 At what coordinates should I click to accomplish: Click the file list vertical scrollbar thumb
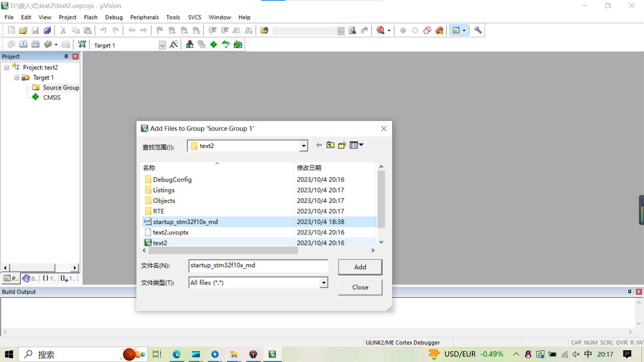[381, 199]
